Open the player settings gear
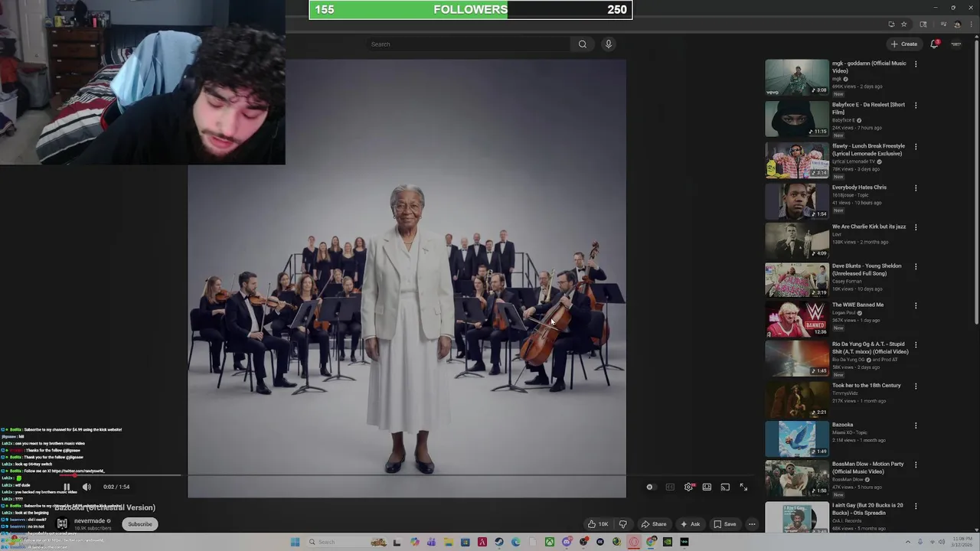Viewport: 980px width, 551px height. click(688, 487)
